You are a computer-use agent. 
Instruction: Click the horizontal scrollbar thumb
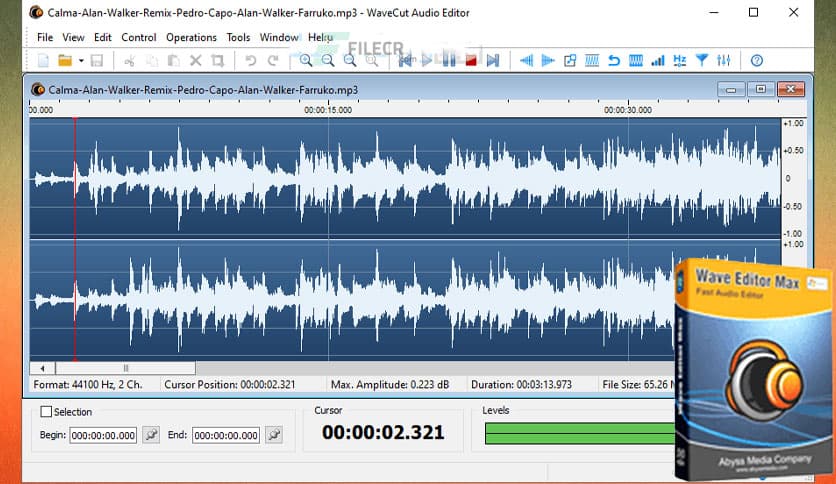click(x=126, y=368)
